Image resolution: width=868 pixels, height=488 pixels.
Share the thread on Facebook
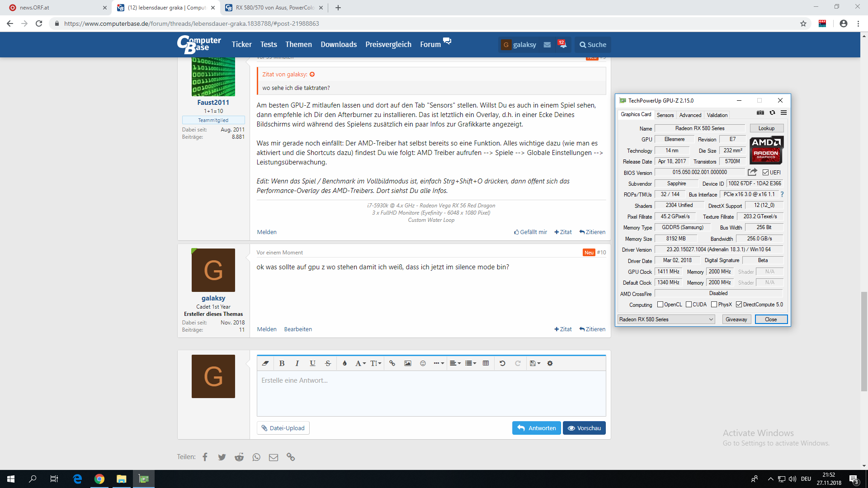pos(205,457)
